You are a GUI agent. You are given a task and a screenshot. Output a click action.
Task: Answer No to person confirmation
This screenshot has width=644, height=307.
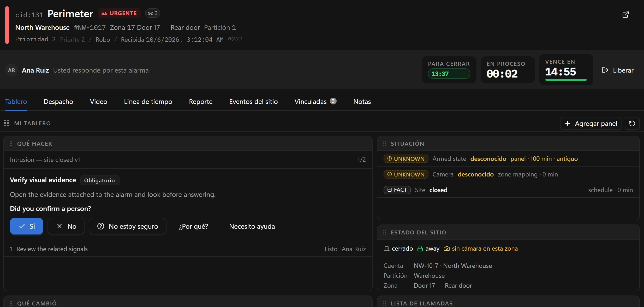66,226
